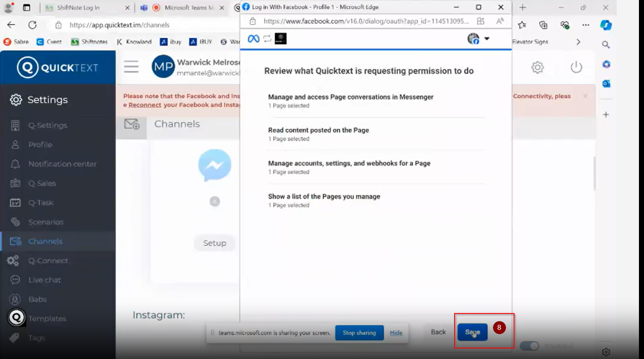The height and width of the screenshot is (359, 644).
Task: Click the gear settings icon in header
Action: click(x=537, y=67)
